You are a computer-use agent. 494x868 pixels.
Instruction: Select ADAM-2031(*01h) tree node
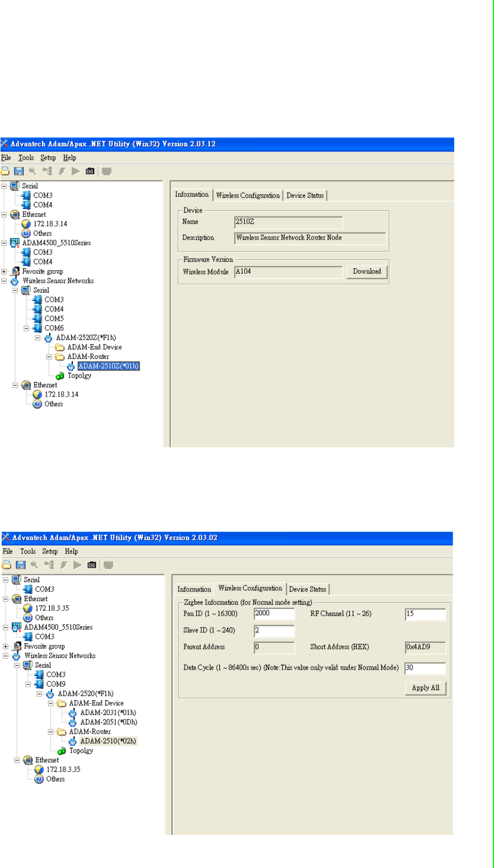tap(108, 713)
